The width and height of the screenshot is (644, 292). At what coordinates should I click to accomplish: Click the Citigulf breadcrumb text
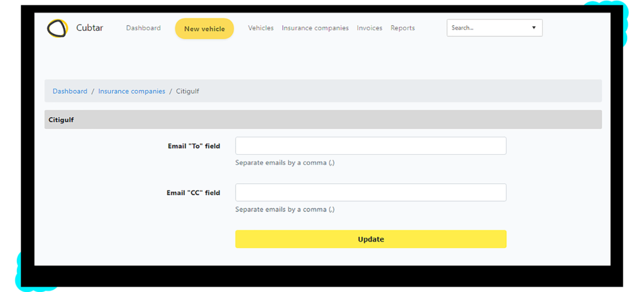[x=187, y=91]
